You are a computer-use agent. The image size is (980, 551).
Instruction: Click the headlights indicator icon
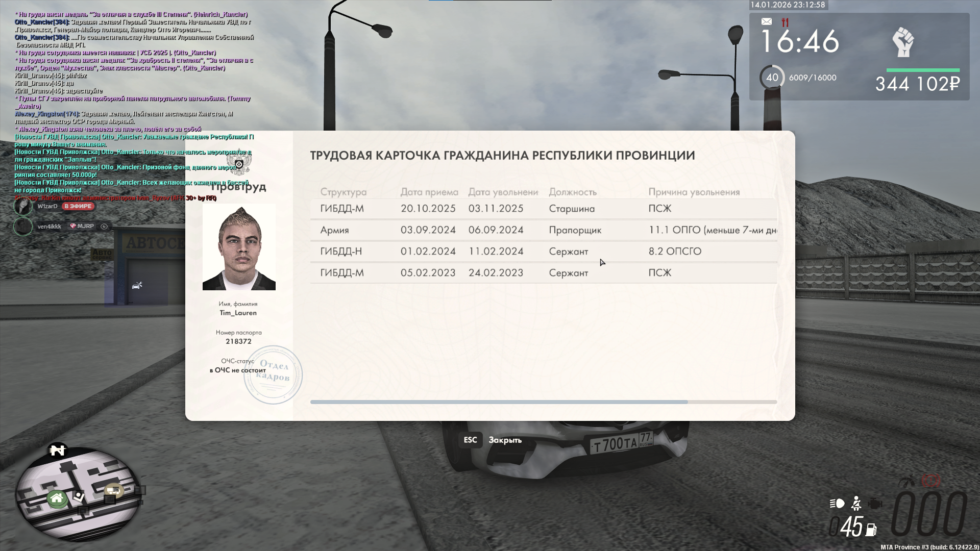[x=837, y=504]
